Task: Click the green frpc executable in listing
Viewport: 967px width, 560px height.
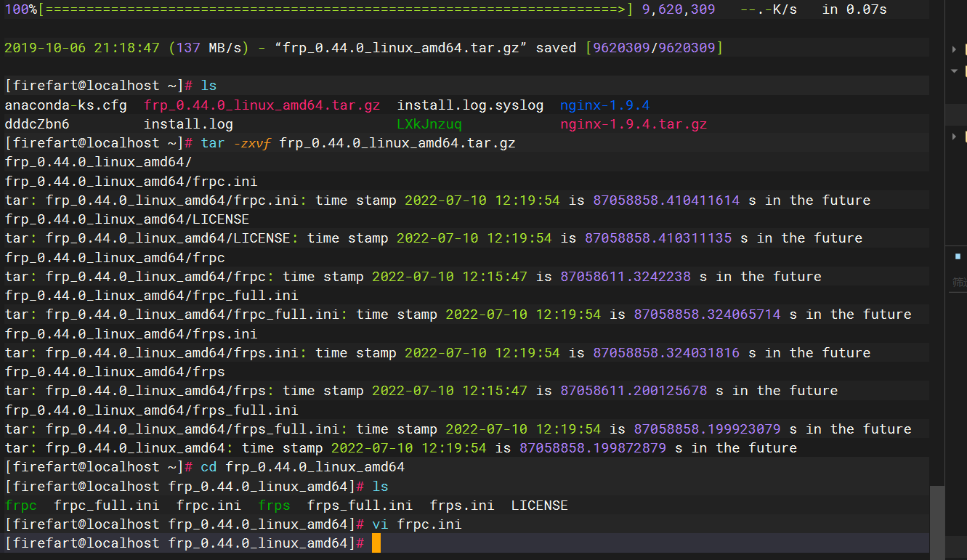Action: pos(20,506)
